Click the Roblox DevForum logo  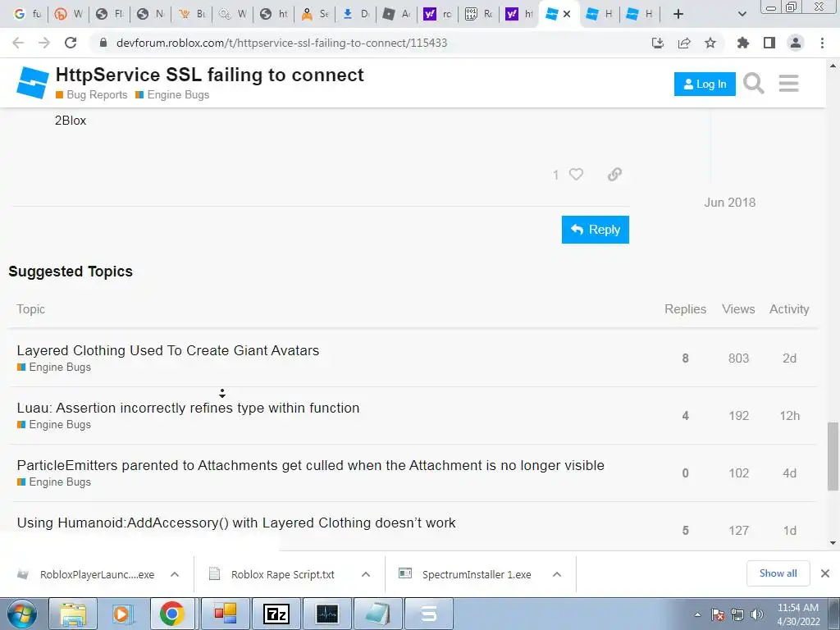[x=33, y=83]
